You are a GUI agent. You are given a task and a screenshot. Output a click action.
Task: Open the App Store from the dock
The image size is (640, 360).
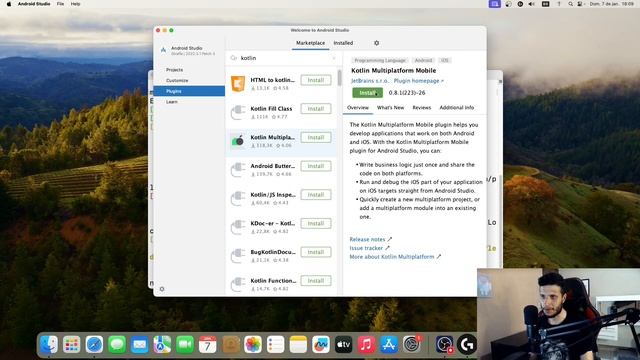coord(389,344)
